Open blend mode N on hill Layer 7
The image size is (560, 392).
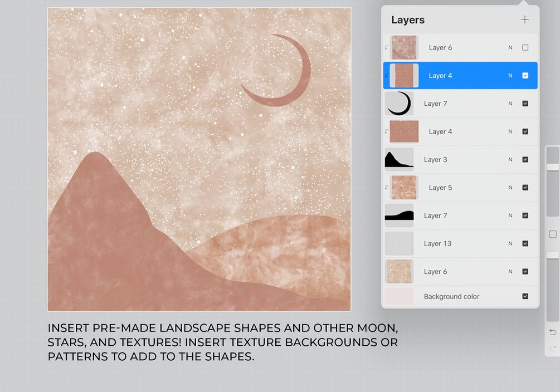pos(510,215)
